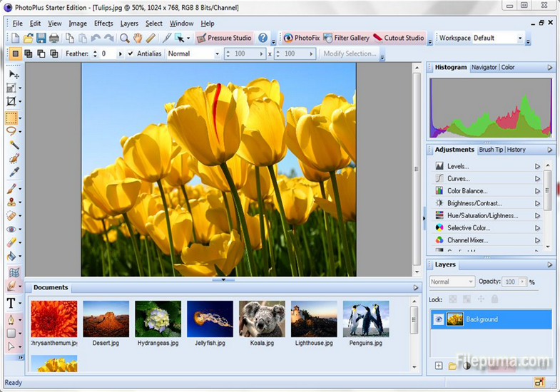Expand the Histogram panel options arrow

(549, 67)
